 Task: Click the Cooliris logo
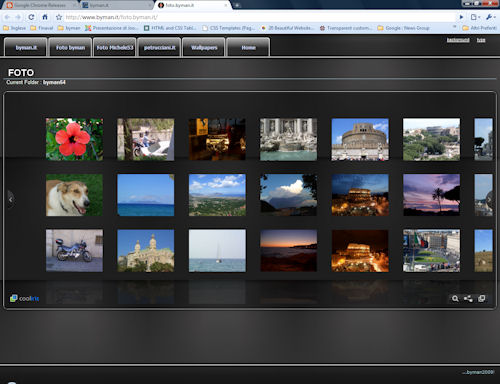pyautogui.click(x=24, y=298)
